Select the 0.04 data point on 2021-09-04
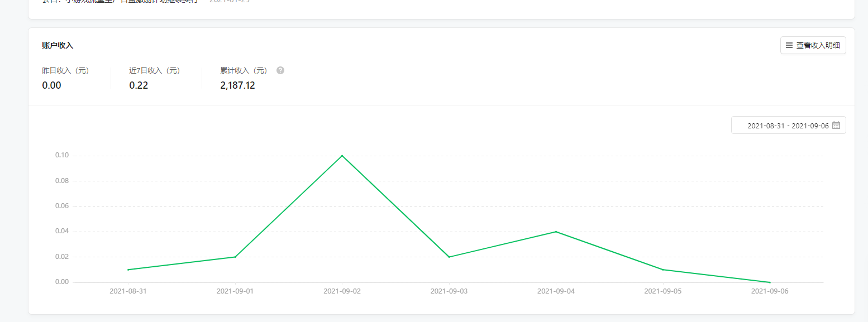Screen dimensions: 868x322 pyautogui.click(x=556, y=232)
